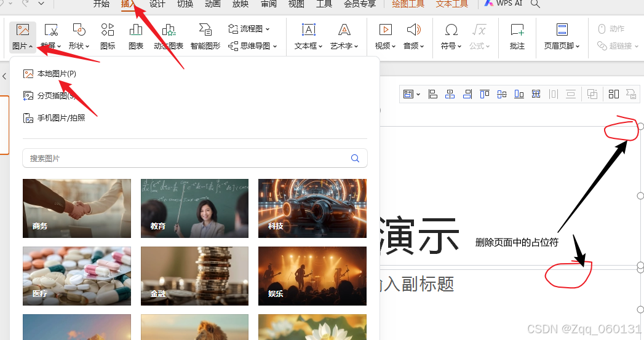The width and height of the screenshot is (644, 340).
Task: Open the 文本工具 tab
Action: coord(452,4)
